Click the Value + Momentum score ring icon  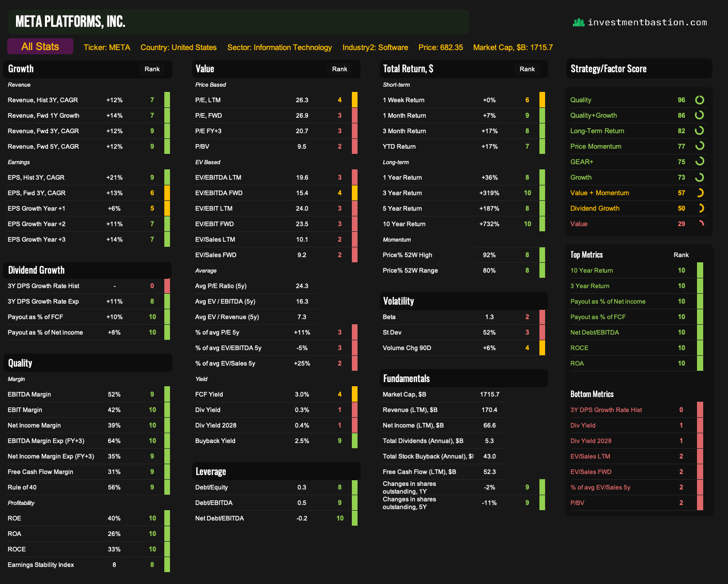(700, 193)
